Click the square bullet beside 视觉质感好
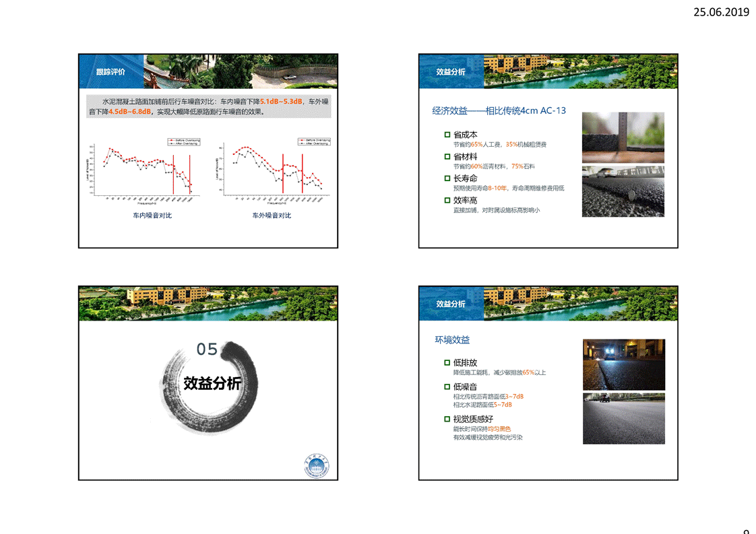Viewport: 756px width, 534px height. pos(447,419)
